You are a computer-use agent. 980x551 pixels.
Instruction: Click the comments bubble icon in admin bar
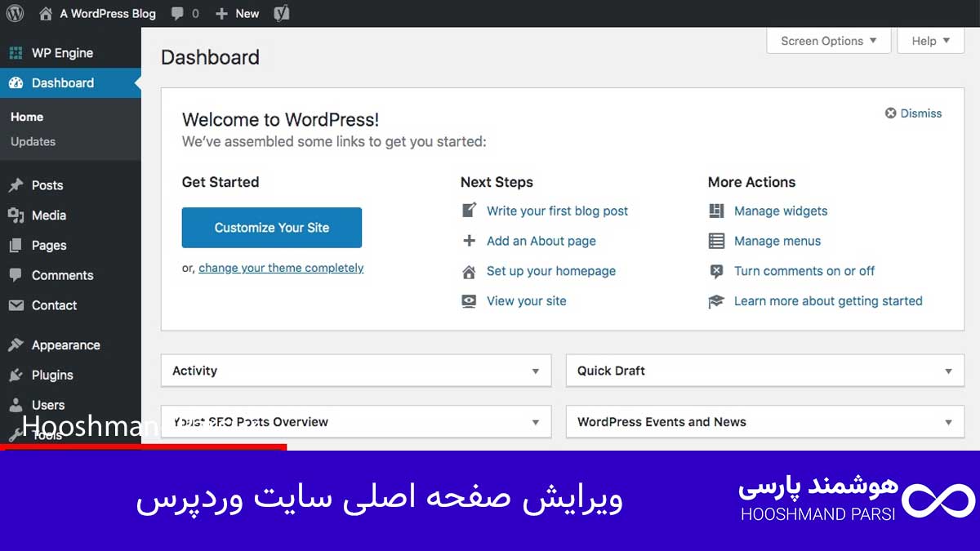[177, 14]
